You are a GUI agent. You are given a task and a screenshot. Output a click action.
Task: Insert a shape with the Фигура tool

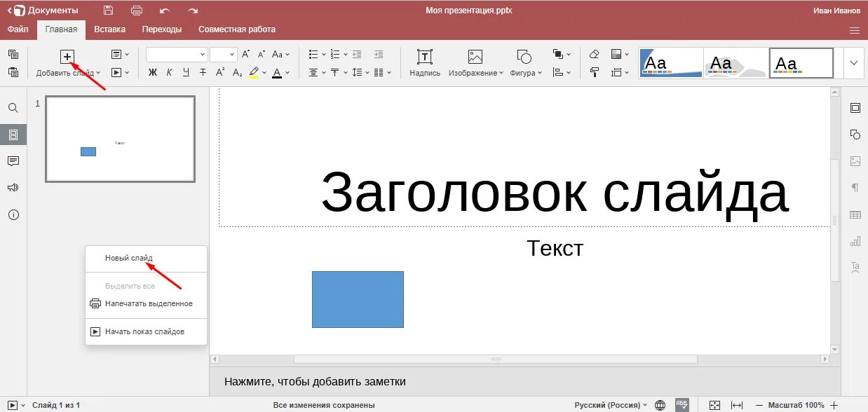tap(523, 63)
